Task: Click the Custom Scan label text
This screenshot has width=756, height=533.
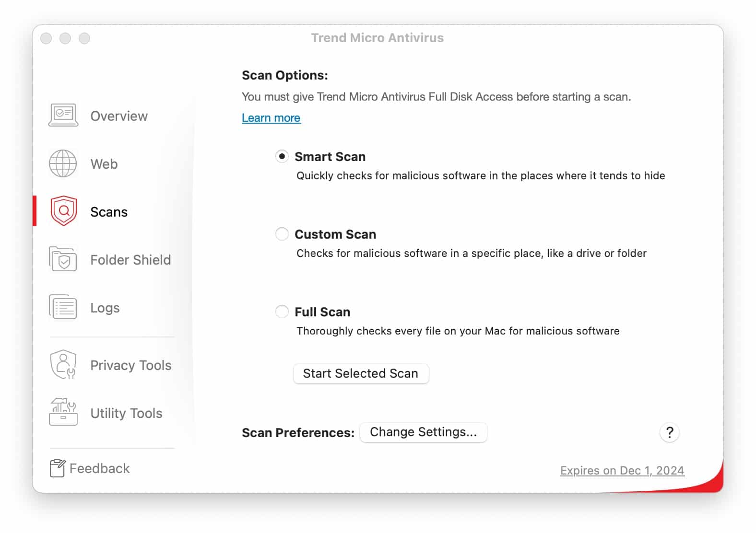Action: coord(335,234)
